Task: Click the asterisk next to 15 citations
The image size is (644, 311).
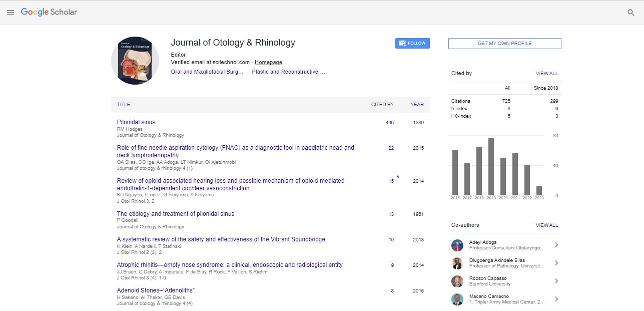Action: 398,177
